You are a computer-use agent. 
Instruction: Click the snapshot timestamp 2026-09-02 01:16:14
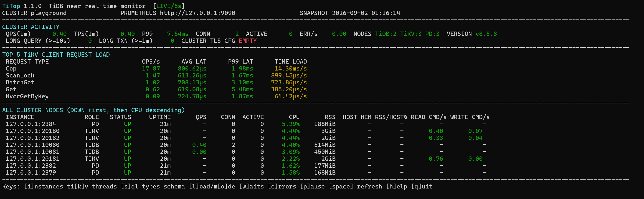click(366, 13)
